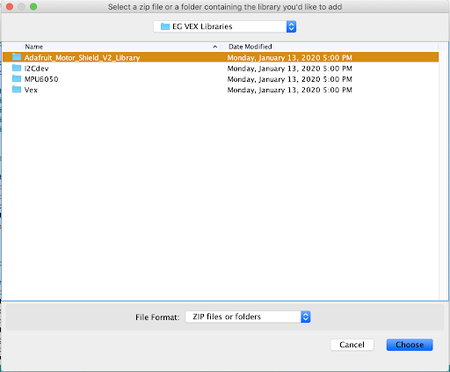Close the dialog with red button
Viewport: 450px width, 372px height.
(9, 7)
